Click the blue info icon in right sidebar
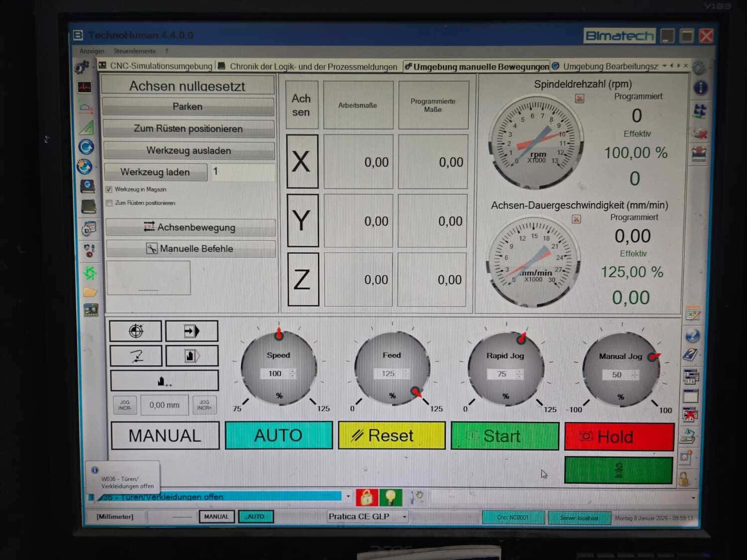The height and width of the screenshot is (560, 747). pos(700,88)
